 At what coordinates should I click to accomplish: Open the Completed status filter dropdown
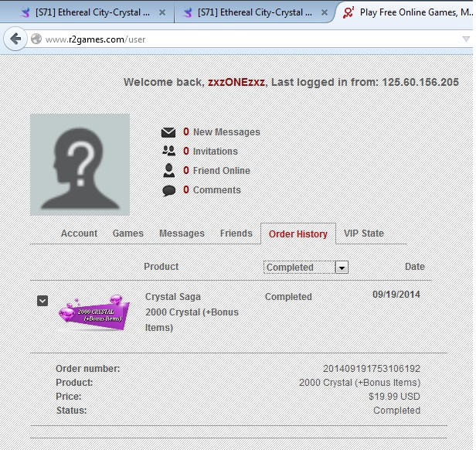[342, 268]
